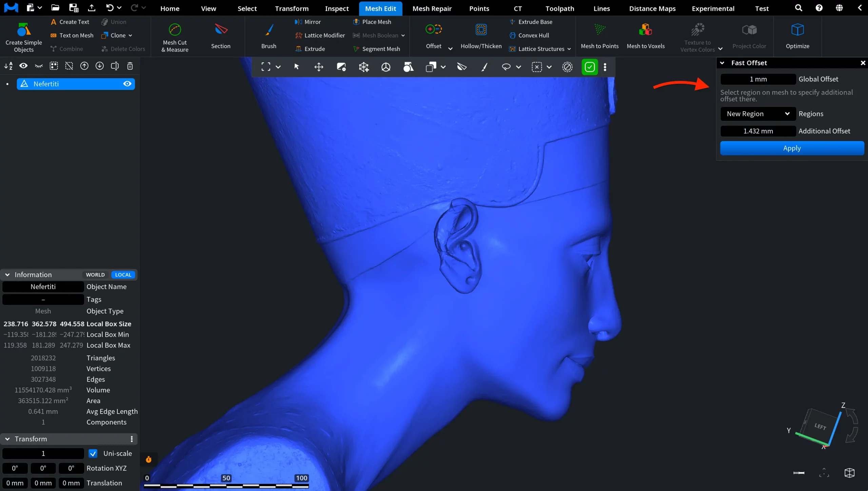The width and height of the screenshot is (868, 491).
Task: Switch information to LOCAL coordinates
Action: (x=123, y=275)
